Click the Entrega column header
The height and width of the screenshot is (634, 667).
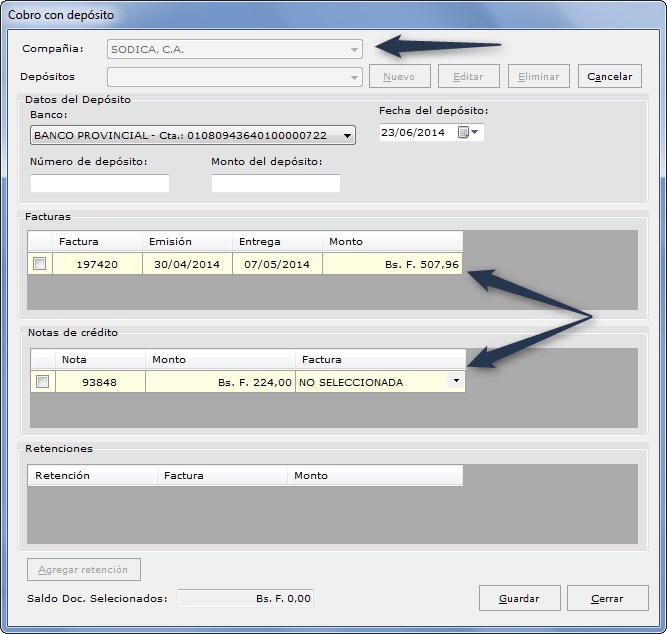point(277,241)
